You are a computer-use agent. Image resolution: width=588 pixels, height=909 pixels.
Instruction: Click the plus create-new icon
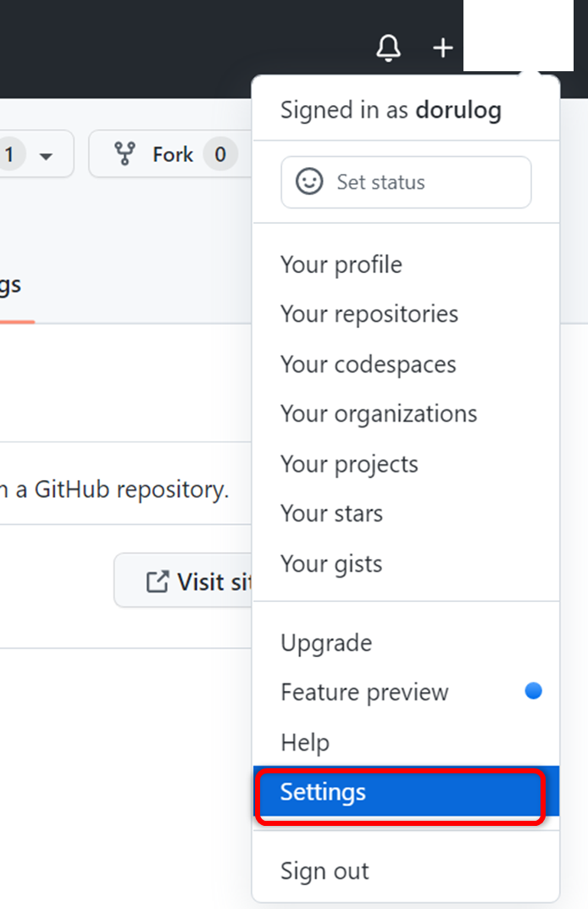click(443, 47)
